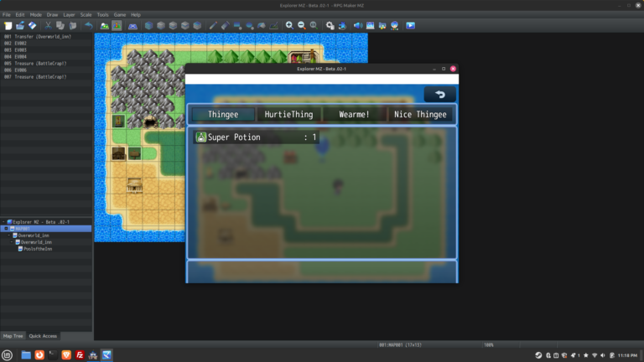Open the Event Searcher icon
This screenshot has width=644, height=362.
(x=370, y=25)
